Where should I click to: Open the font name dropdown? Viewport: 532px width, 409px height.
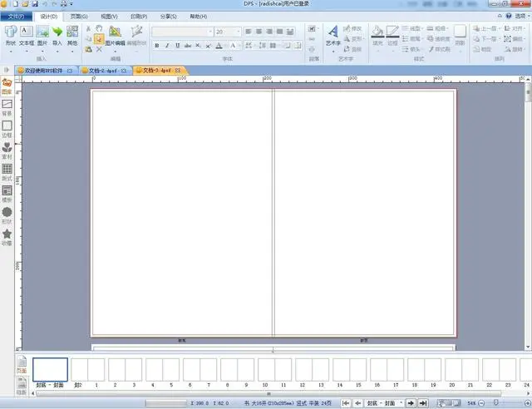click(x=210, y=32)
